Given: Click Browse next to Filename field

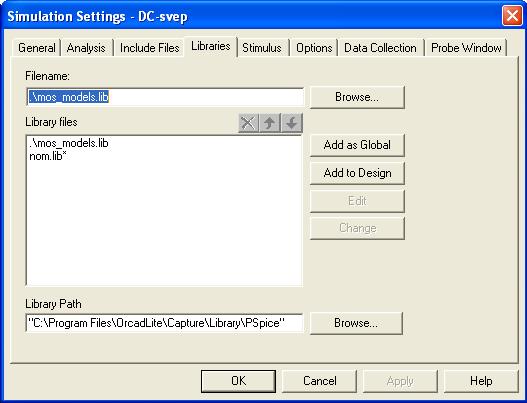Looking at the screenshot, I should (357, 97).
